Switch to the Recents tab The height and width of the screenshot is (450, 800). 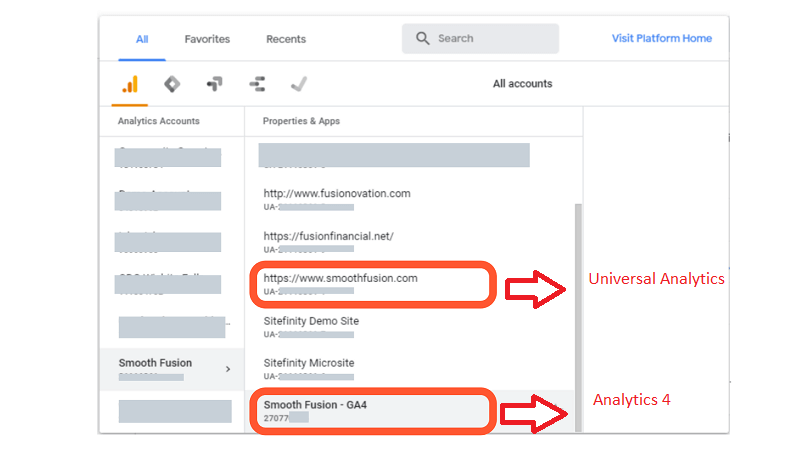point(286,39)
